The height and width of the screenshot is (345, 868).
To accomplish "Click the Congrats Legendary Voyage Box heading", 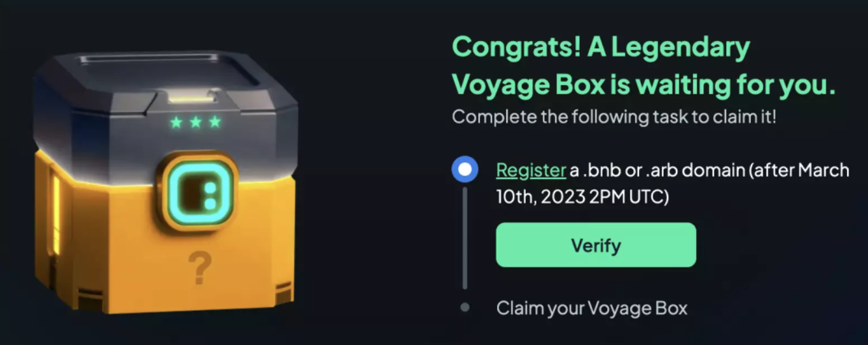I will pyautogui.click(x=643, y=66).
